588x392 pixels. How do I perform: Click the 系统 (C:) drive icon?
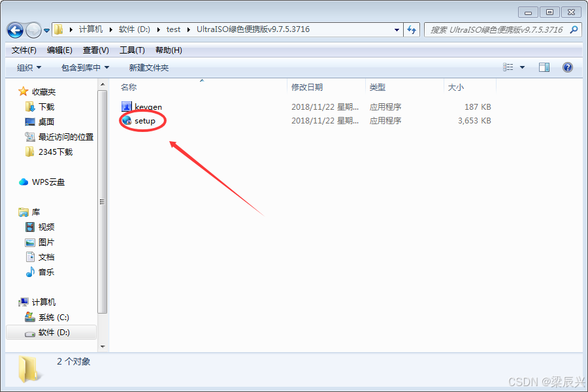[x=30, y=318]
